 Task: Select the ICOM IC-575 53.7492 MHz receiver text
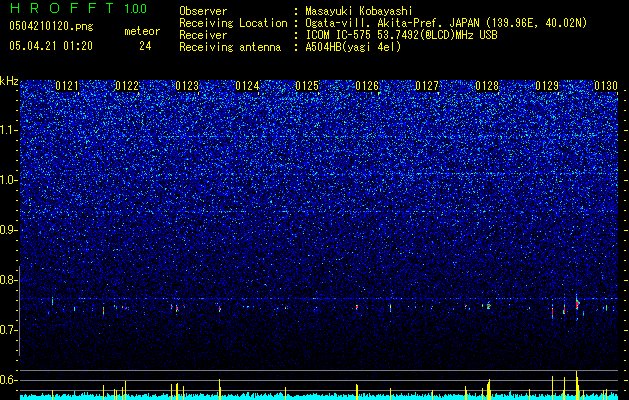tap(401, 35)
